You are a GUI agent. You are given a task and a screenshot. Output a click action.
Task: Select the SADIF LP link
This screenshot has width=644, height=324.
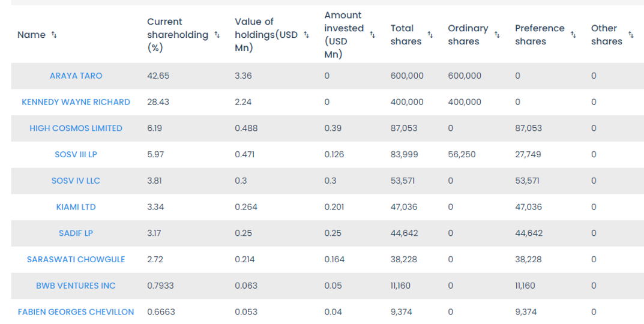tap(76, 233)
